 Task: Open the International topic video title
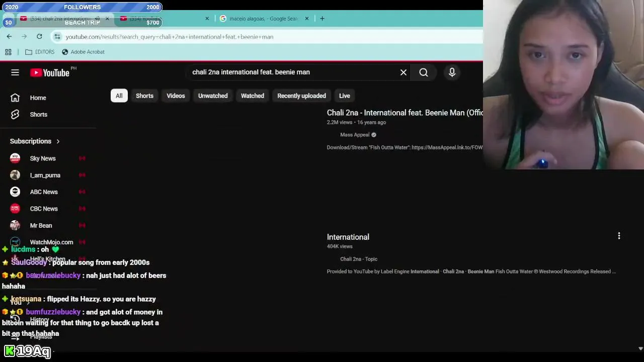348,237
